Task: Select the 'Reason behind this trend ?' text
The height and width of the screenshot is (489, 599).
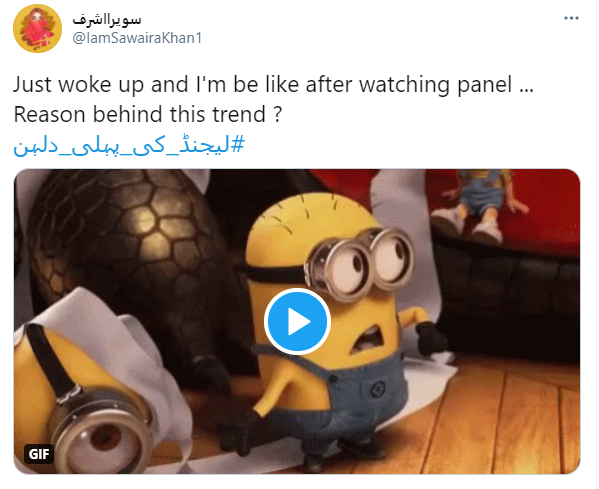Action: 148,114
